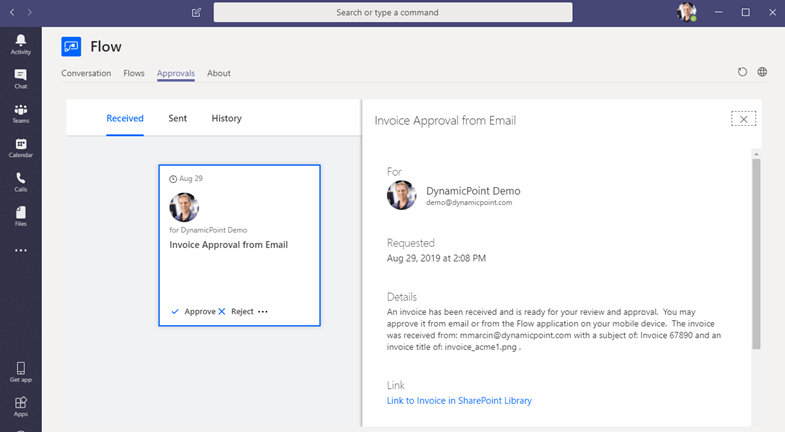Click the approve checkmark on the card
The image size is (785, 432).
(175, 311)
